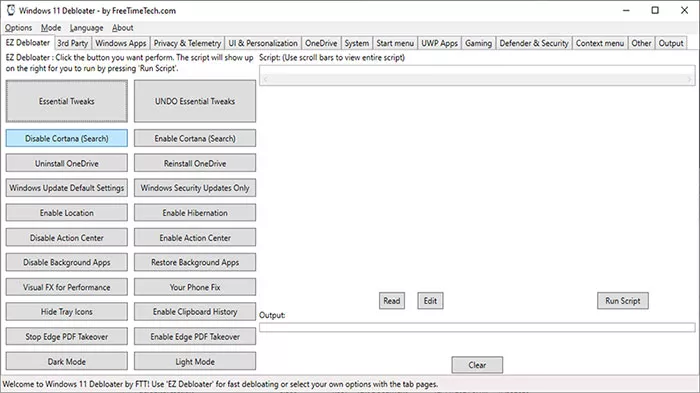Open the Options menu
Image resolution: width=700 pixels, height=393 pixels.
(18, 28)
